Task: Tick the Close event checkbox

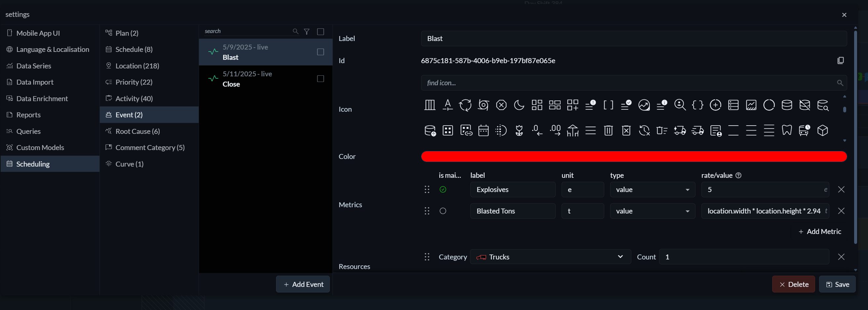Action: (x=320, y=79)
